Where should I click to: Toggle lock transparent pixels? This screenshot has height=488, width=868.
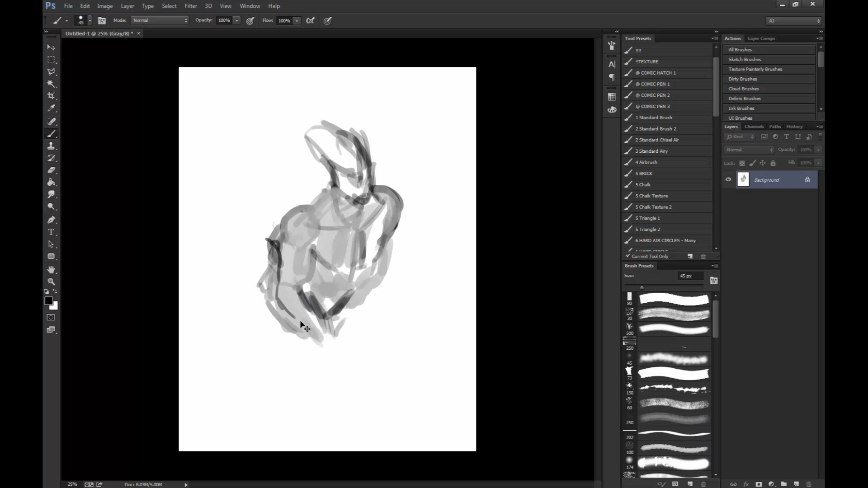tap(742, 163)
